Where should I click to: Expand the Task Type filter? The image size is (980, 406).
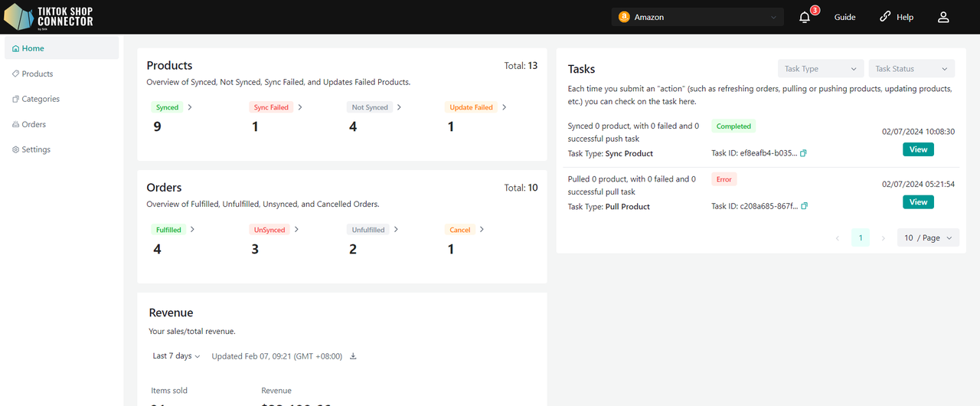pos(820,69)
